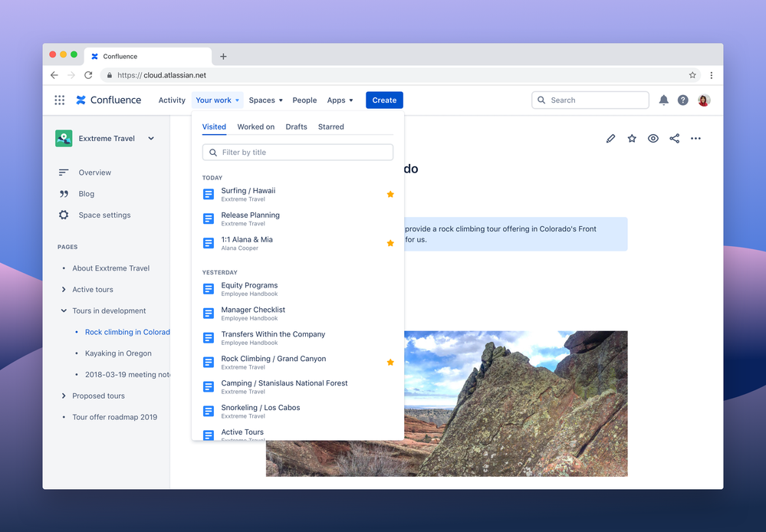Click the page icon beside Release Planning
Screen dimensions: 766x532
click(209, 218)
